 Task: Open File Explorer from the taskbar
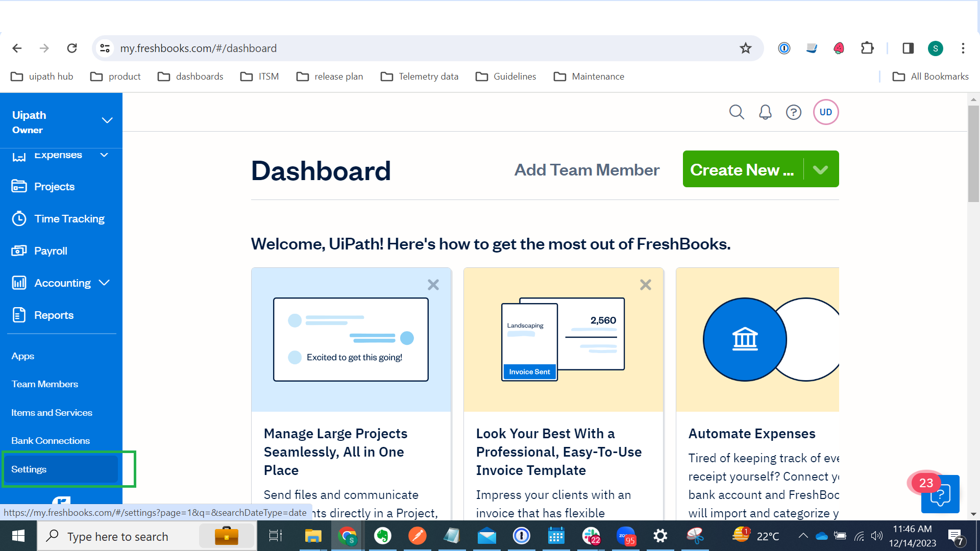pos(313,536)
